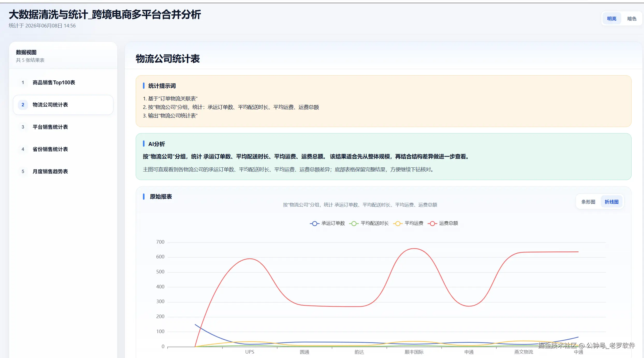Click the 数据视图 sidebar heading
Image resolution: width=644 pixels, height=358 pixels.
[x=26, y=52]
